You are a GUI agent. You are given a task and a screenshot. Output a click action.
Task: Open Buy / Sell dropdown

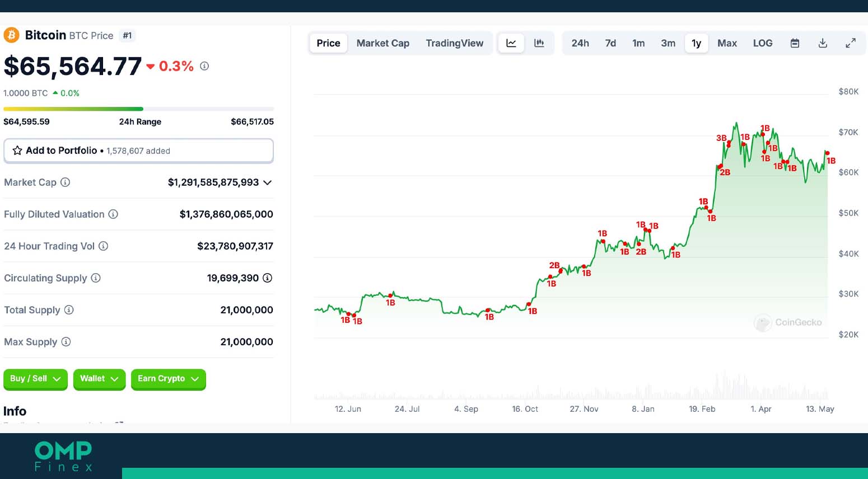35,379
